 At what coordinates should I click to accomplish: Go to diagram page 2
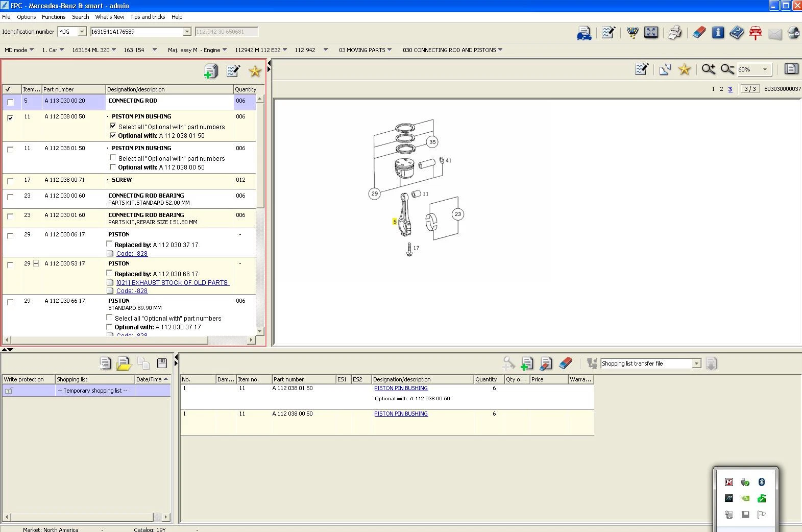(x=721, y=89)
